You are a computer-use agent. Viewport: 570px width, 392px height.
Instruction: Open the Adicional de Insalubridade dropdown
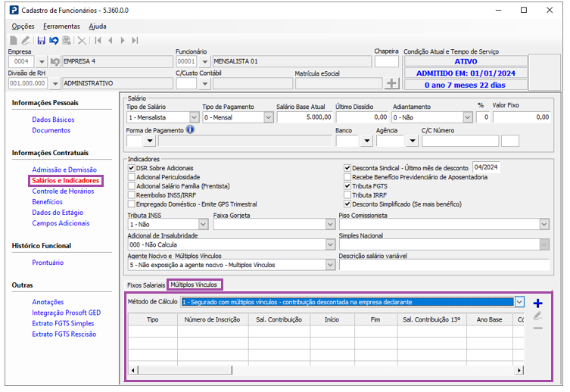pos(329,244)
